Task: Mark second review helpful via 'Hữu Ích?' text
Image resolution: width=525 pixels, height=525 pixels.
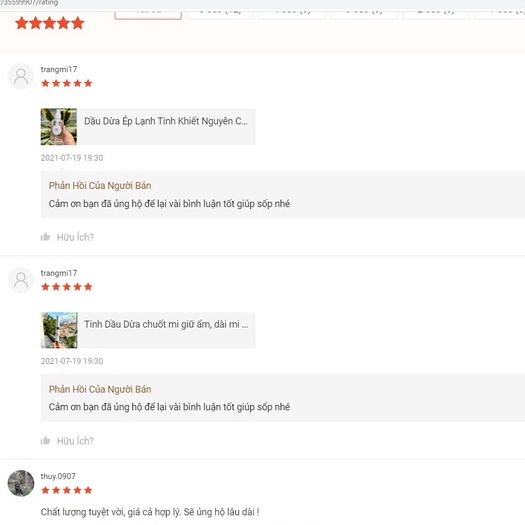Action: tap(75, 441)
